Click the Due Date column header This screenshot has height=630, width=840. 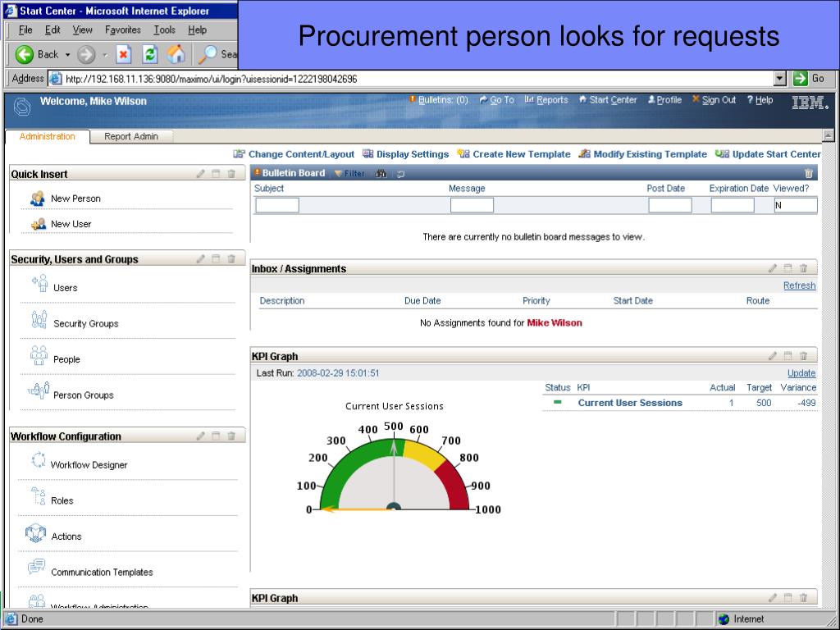pos(422,300)
